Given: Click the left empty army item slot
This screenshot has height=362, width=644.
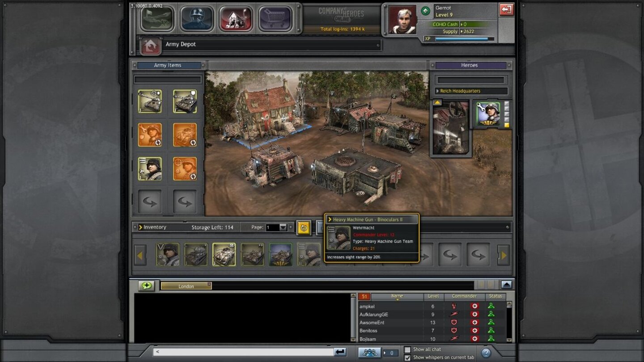Looking at the screenshot, I should point(150,202).
